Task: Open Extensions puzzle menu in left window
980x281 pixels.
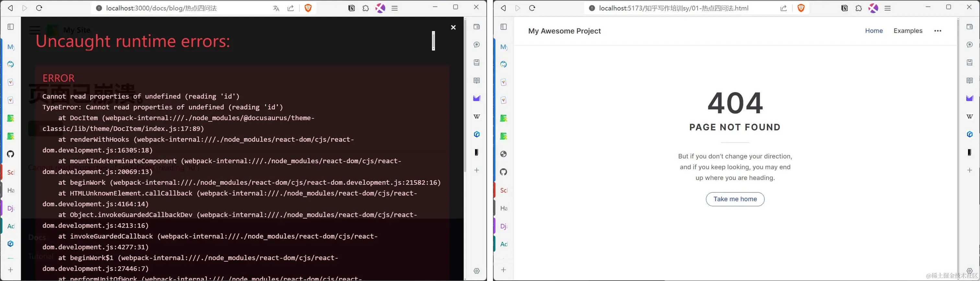Action: [366, 8]
